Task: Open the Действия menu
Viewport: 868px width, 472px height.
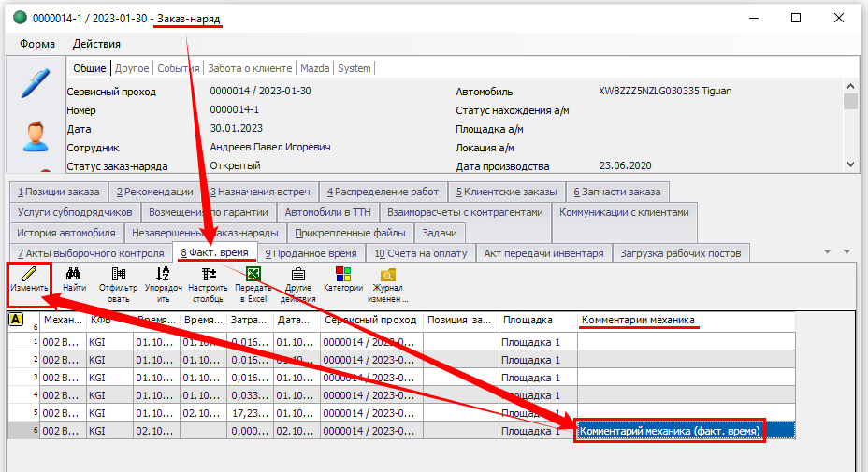Action: pyautogui.click(x=96, y=44)
